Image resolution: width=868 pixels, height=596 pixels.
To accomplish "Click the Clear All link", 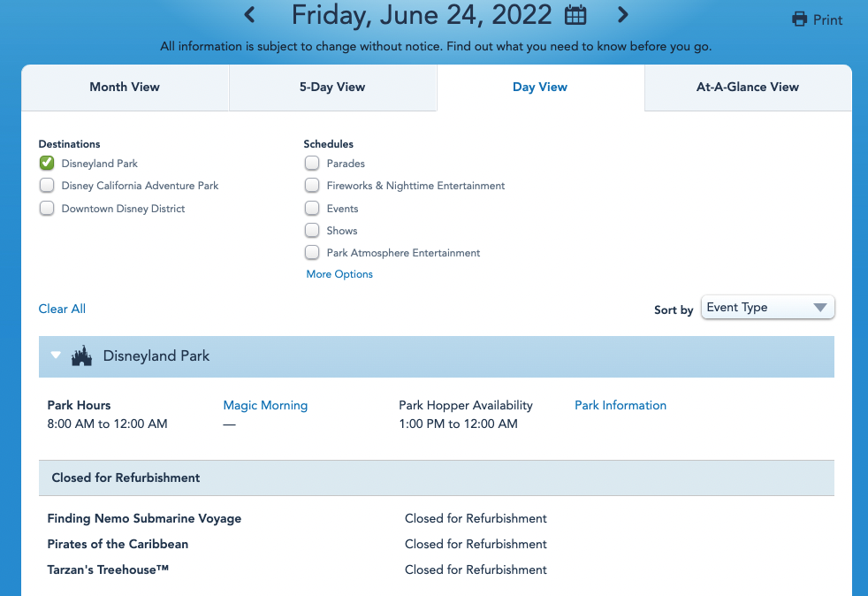I will point(62,309).
